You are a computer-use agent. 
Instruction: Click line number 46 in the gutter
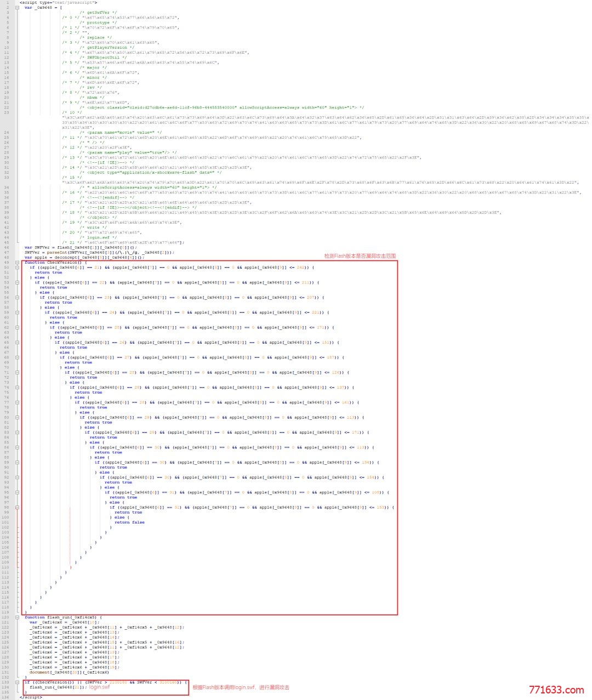(x=7, y=248)
